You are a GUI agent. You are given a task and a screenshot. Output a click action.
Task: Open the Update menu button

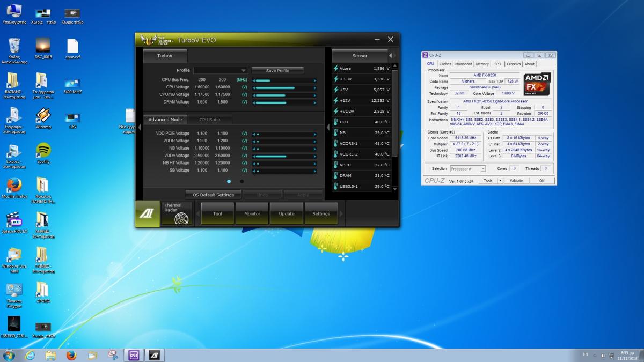[x=287, y=213]
